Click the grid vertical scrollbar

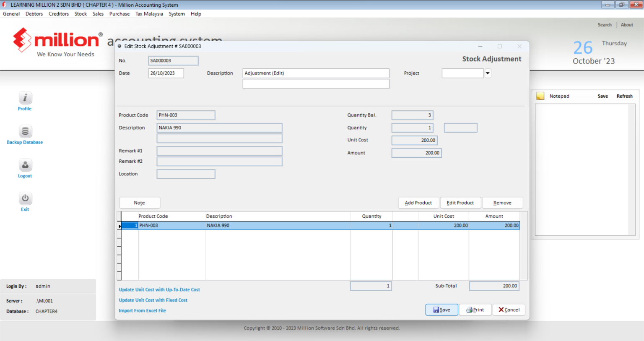coord(523,246)
